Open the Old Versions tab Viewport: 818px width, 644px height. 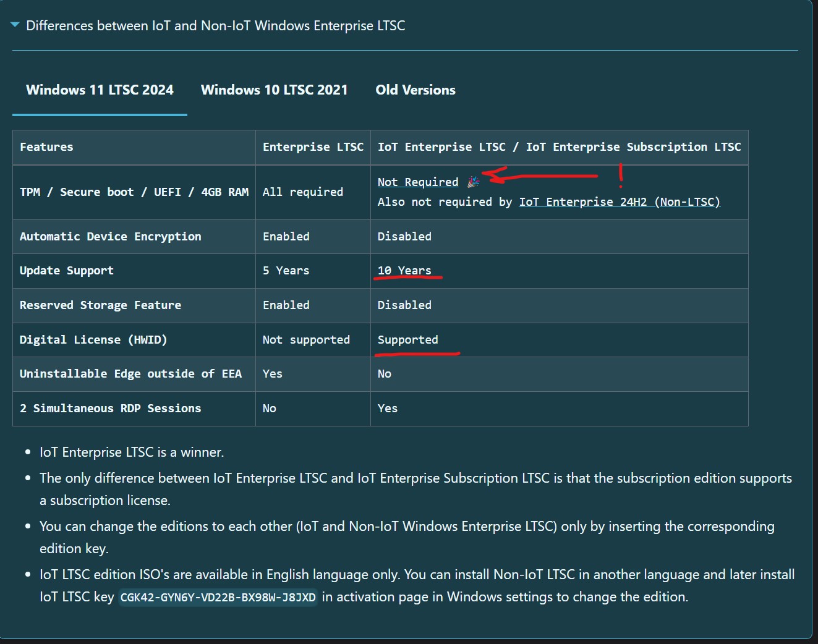415,90
